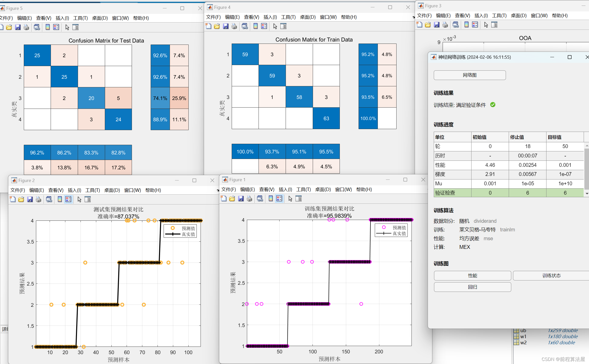This screenshot has height=364, width=589.
Task: Click the 回归 training plot button
Action: click(472, 287)
